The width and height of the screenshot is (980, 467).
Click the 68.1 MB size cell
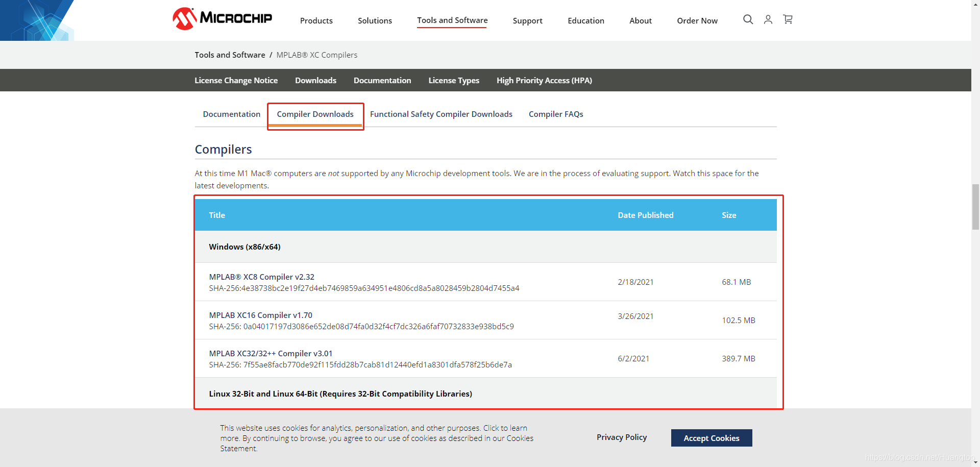(x=736, y=282)
